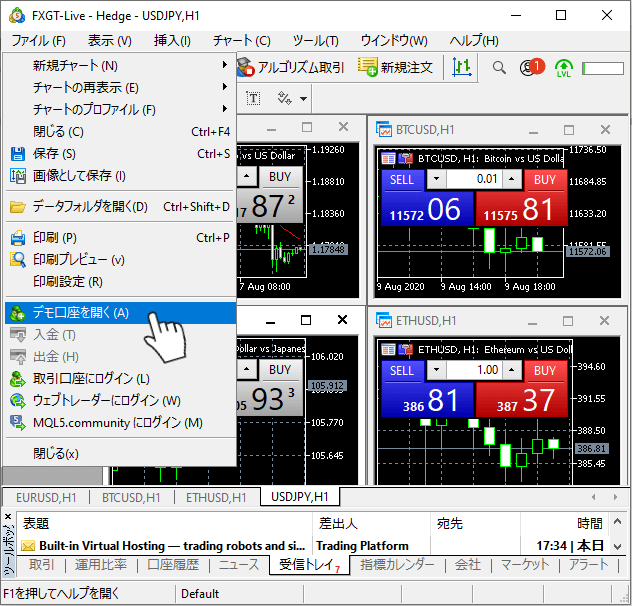The image size is (632, 606).
Task: Open the Built-in Virtual Hosting mail message
Action: (x=312, y=546)
